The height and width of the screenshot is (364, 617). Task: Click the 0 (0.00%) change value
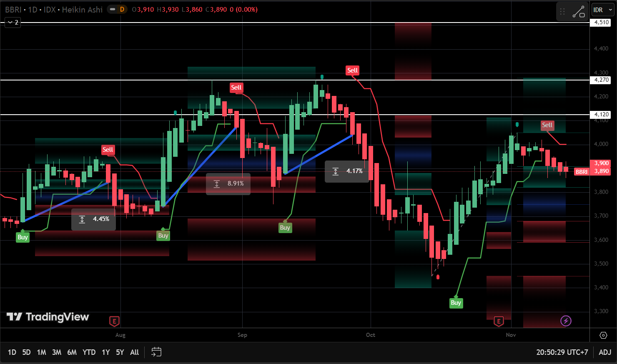pyautogui.click(x=244, y=9)
